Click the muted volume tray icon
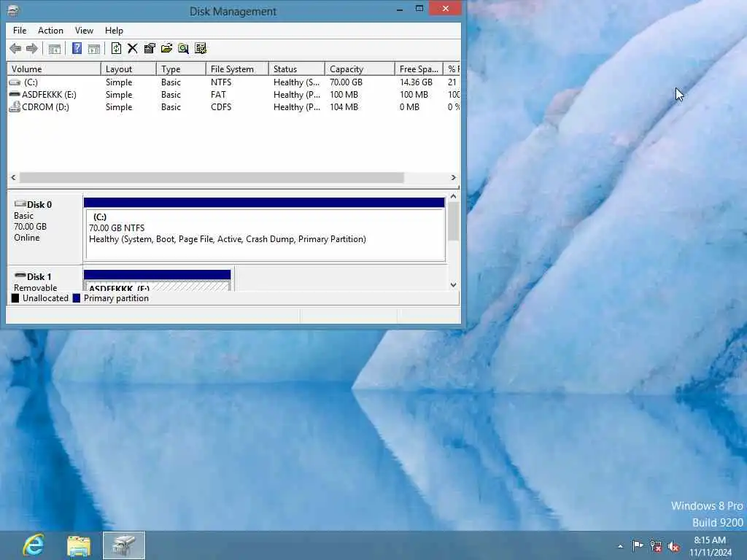 point(673,546)
